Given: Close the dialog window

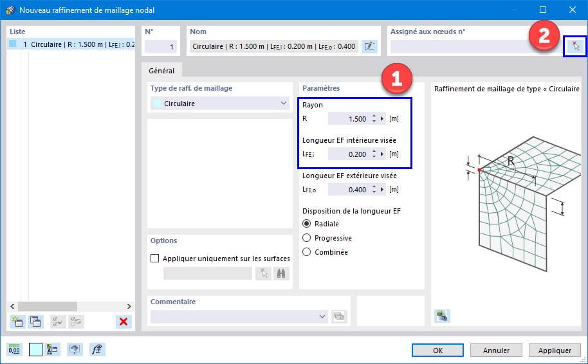Looking at the screenshot, I should 573,10.
